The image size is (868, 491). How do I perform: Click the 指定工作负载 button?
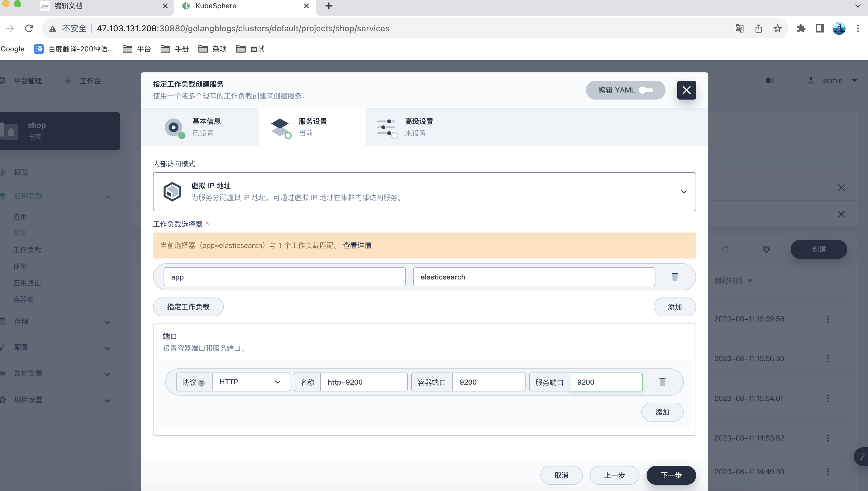[188, 307]
